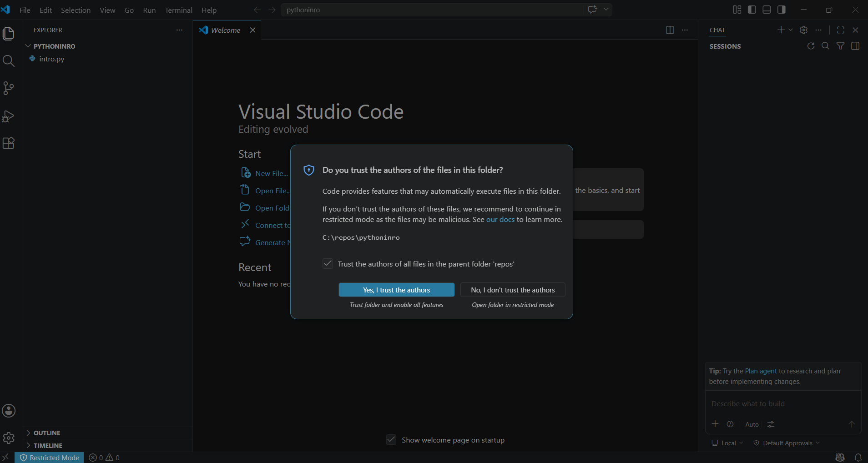Open the Explorer view in activity bar

point(9,34)
